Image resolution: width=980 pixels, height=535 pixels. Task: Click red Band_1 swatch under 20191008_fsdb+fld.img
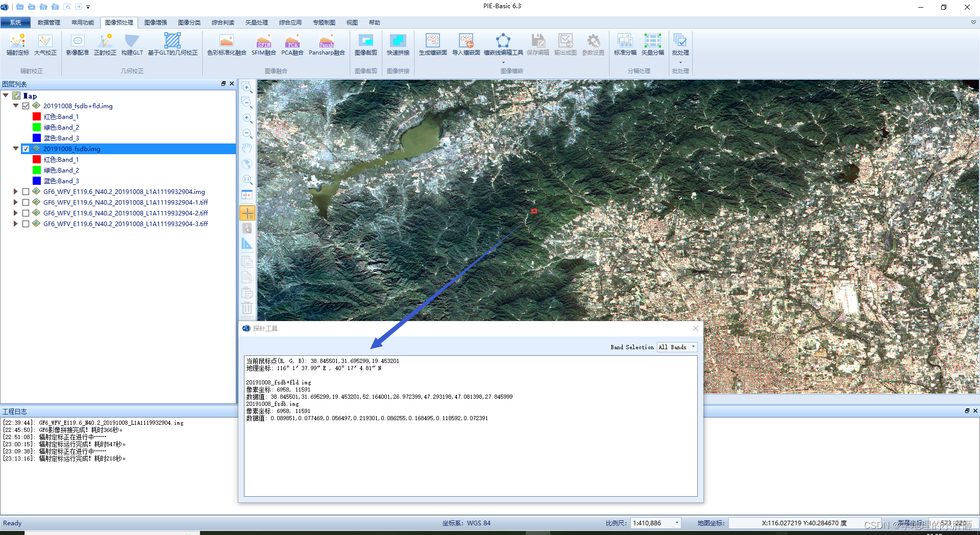[x=37, y=116]
